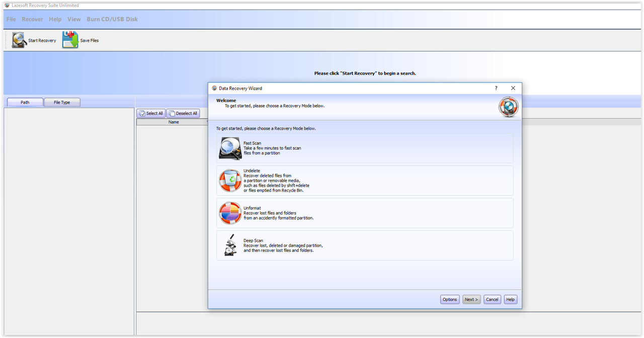This screenshot has width=644, height=338.
Task: Click the wizard question mark help icon
Action: coord(496,88)
